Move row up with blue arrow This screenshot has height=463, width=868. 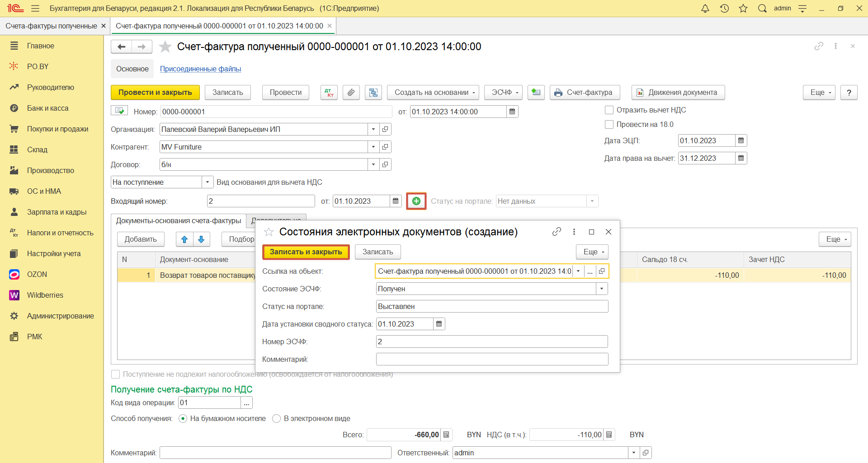pos(184,239)
